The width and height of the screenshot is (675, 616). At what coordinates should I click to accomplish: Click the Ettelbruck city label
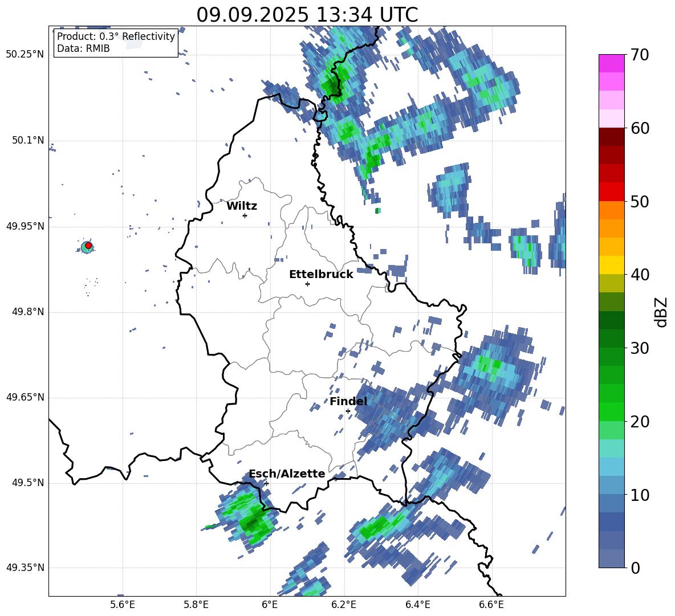pyautogui.click(x=321, y=275)
